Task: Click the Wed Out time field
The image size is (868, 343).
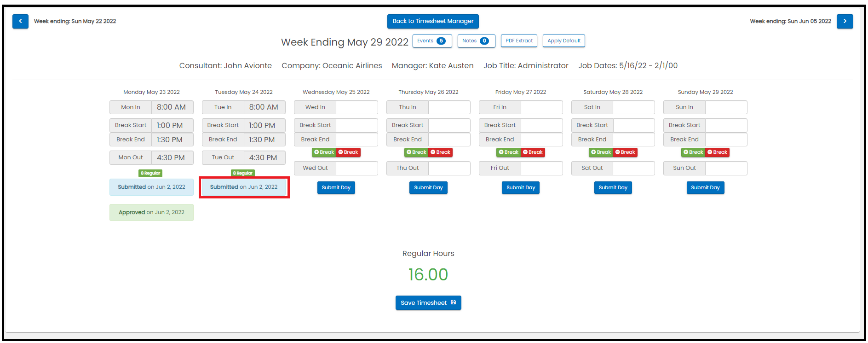Action: (357, 168)
